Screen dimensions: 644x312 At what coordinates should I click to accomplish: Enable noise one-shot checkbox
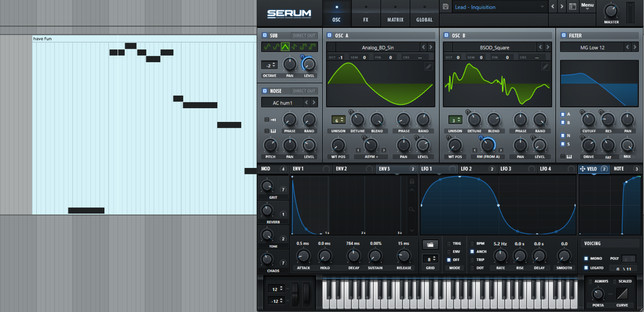tap(267, 120)
